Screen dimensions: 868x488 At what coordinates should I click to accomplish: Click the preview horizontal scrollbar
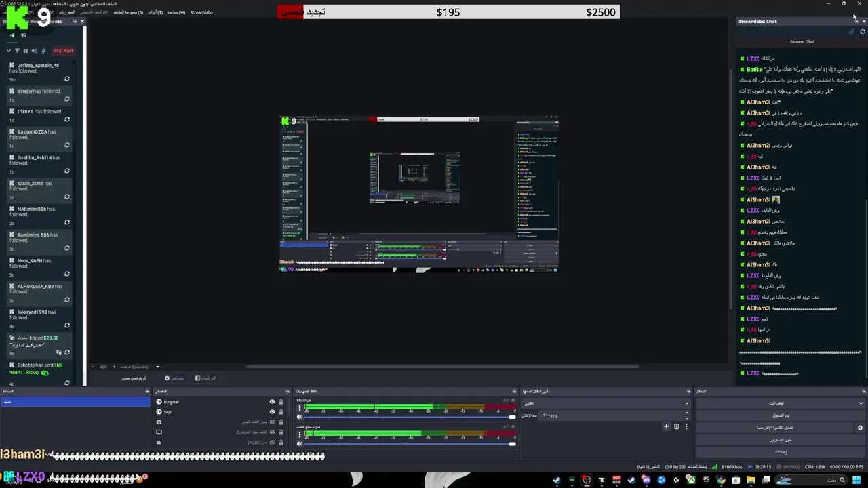(441, 367)
